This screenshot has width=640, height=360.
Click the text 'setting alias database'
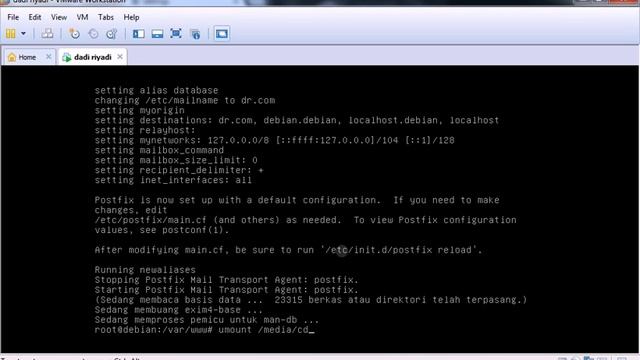[156, 90]
